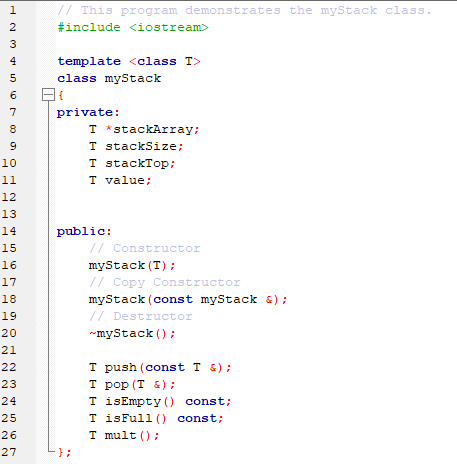
Task: Click the "class myStack" declaration
Action: 109,78
